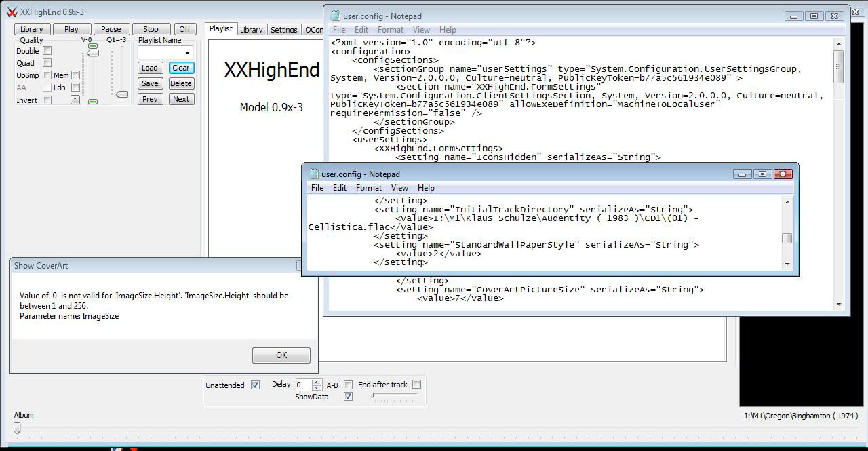
Task: Click the 'InitialTrackDirectory' setting line in Notepad
Action: [534, 210]
